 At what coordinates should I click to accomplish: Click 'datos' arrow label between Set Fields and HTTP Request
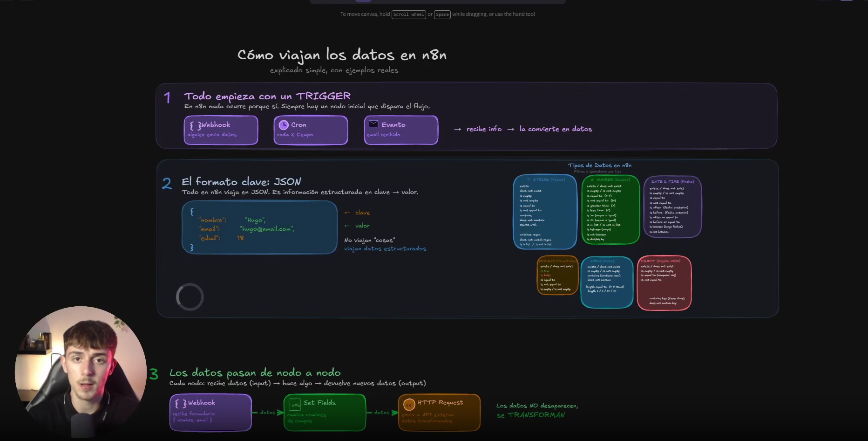click(x=382, y=413)
